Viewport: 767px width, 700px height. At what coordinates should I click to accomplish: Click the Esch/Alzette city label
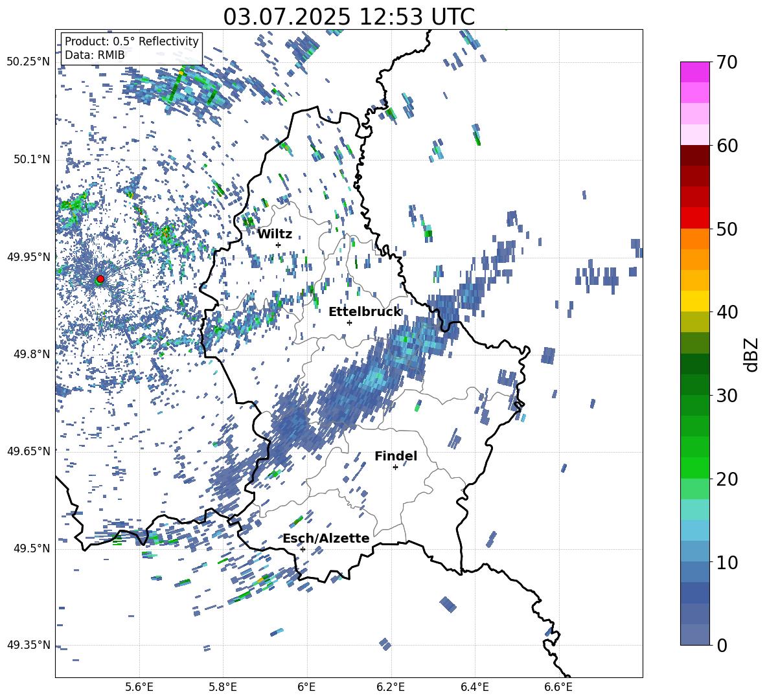point(326,539)
